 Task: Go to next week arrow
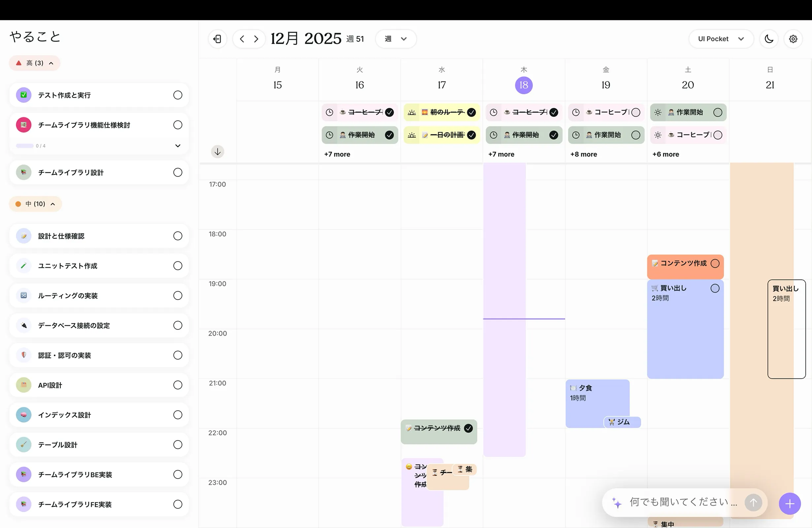coord(256,39)
